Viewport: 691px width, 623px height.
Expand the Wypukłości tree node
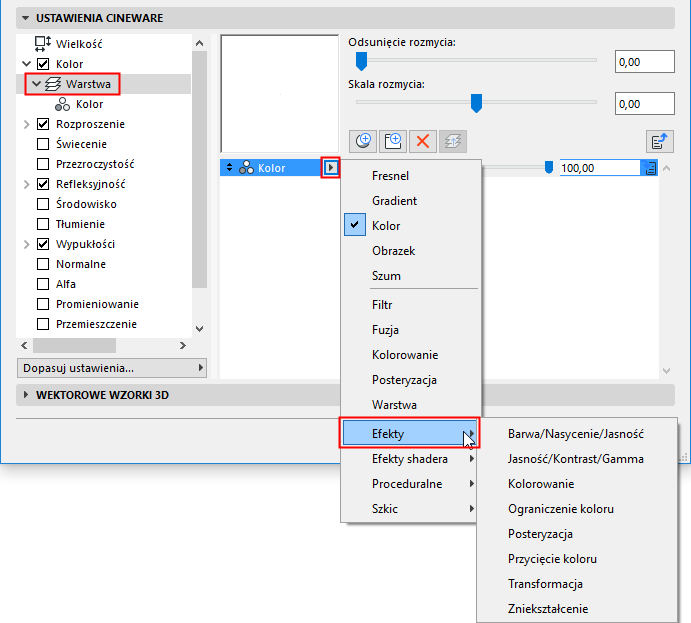point(26,244)
